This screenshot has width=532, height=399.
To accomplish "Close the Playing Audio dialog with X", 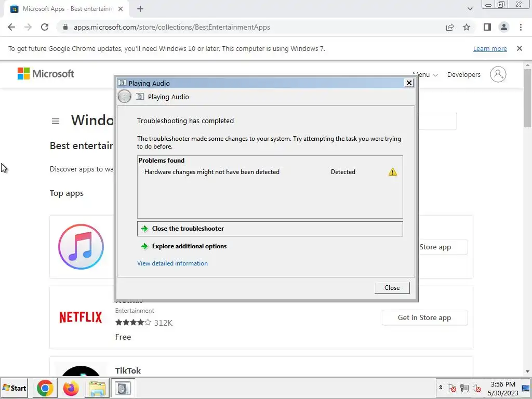I will (409, 83).
